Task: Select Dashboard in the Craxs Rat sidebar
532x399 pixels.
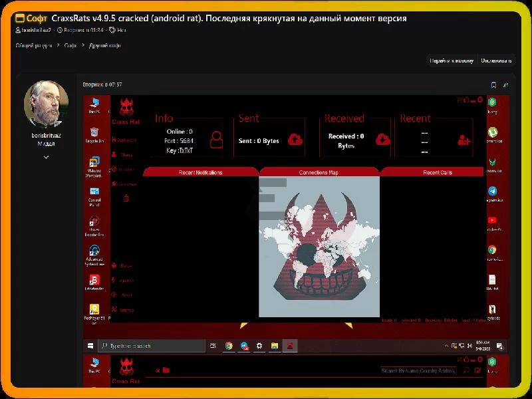Action: (x=124, y=140)
